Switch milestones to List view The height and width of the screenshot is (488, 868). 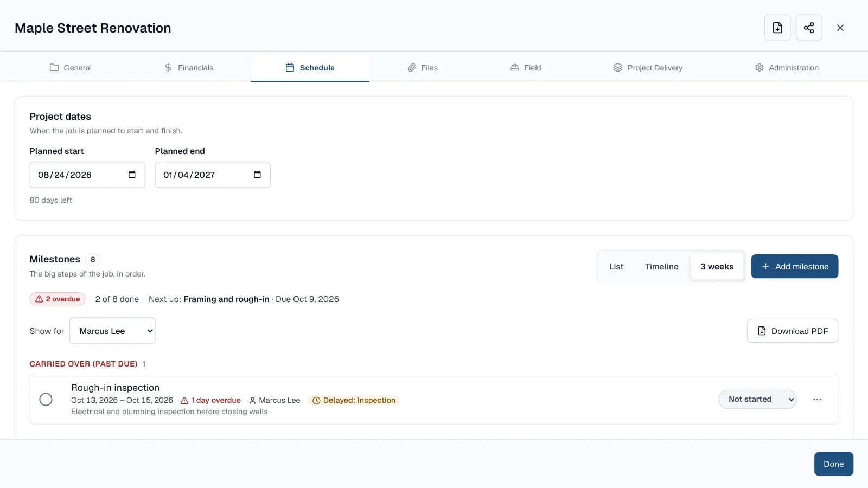point(616,267)
